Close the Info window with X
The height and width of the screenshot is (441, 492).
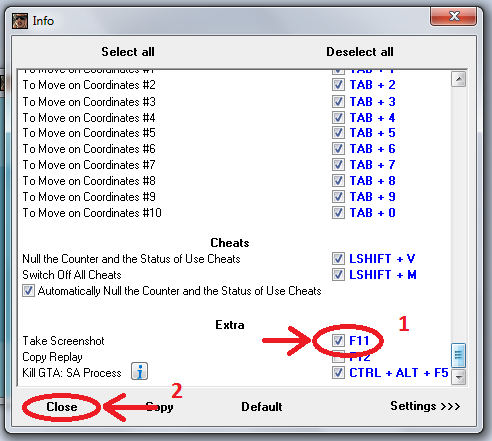click(453, 16)
